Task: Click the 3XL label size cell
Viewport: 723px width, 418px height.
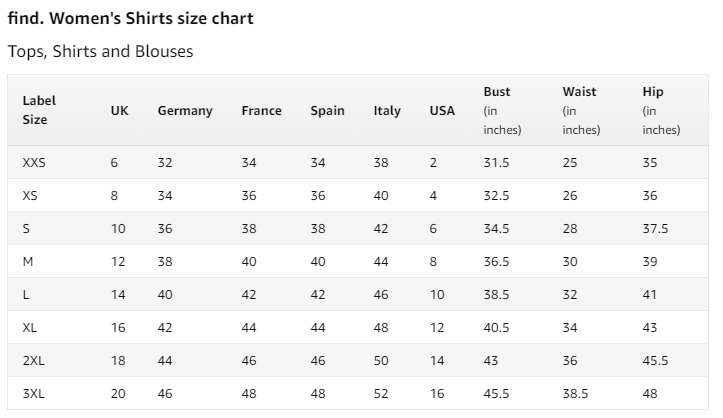Action: tap(34, 394)
